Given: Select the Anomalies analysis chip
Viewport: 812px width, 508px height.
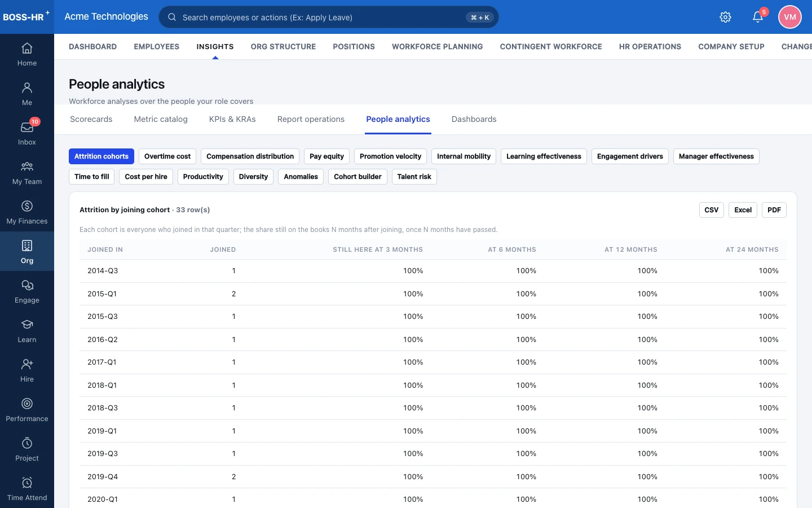Looking at the screenshot, I should [301, 177].
